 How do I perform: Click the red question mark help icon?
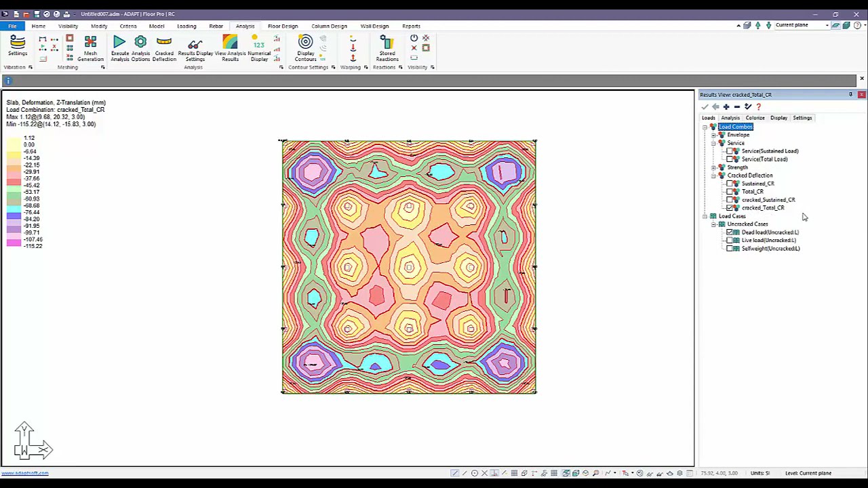tap(758, 106)
